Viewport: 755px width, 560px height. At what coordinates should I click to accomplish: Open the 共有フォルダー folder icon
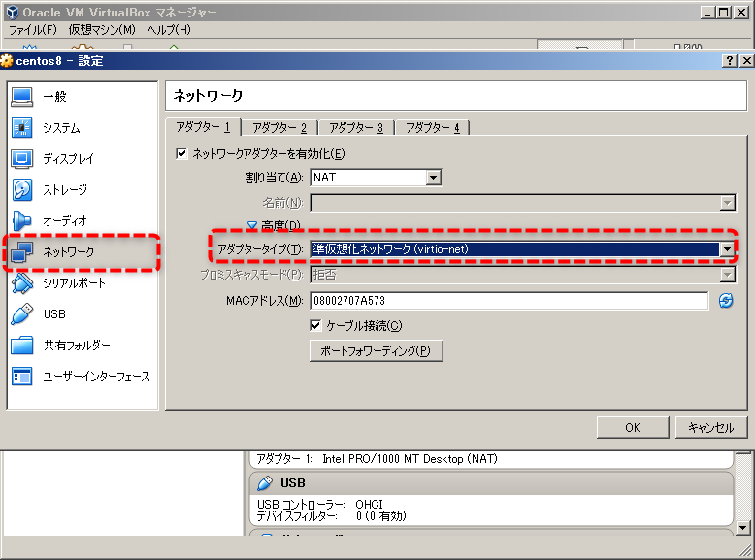(x=22, y=345)
